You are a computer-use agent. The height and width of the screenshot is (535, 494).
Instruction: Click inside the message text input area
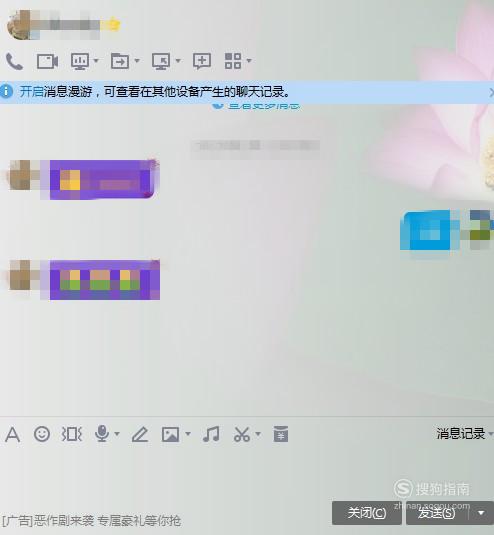pos(247,474)
